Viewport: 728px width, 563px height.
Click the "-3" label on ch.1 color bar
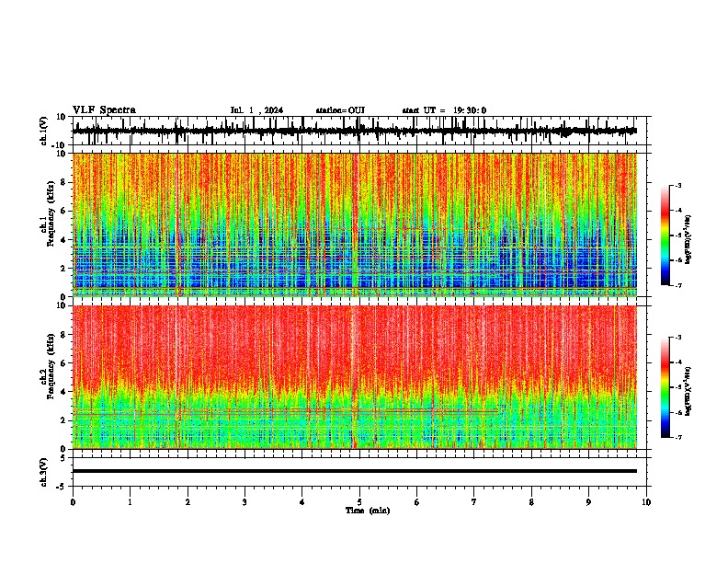point(677,185)
